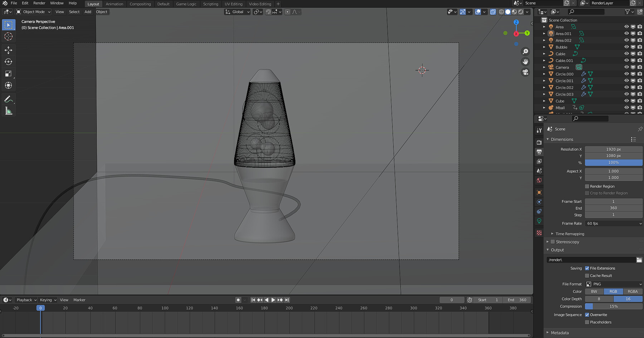
Task: Toggle snapping with the magnet icon
Action: click(268, 12)
